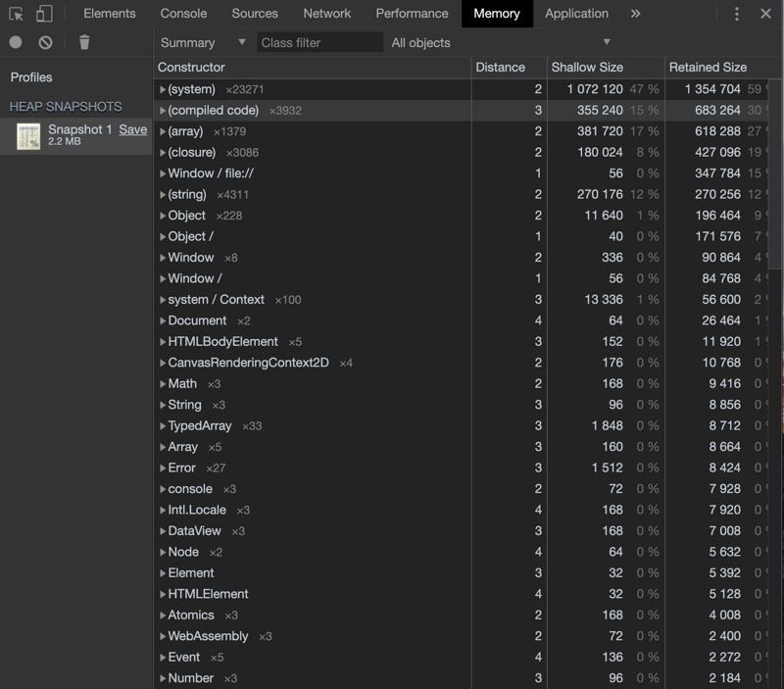Click the Class filter input field
The height and width of the screenshot is (689, 784).
(x=320, y=42)
